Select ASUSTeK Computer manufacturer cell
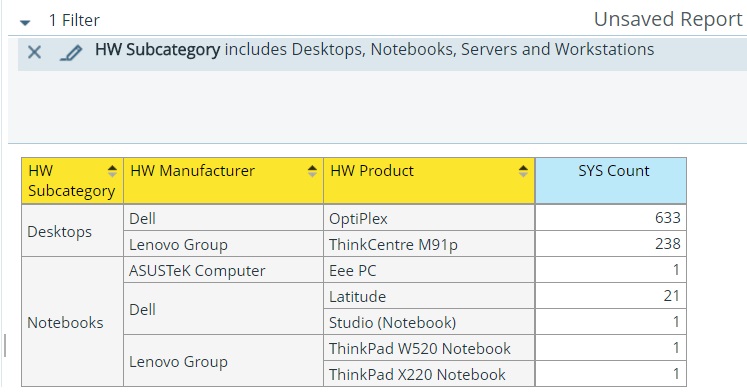 tap(223, 270)
